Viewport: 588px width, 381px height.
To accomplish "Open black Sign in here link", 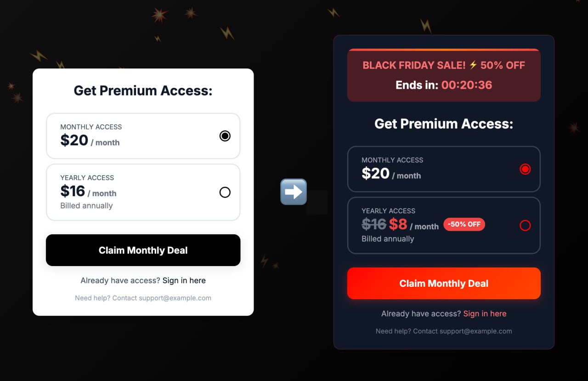I will pyautogui.click(x=184, y=280).
